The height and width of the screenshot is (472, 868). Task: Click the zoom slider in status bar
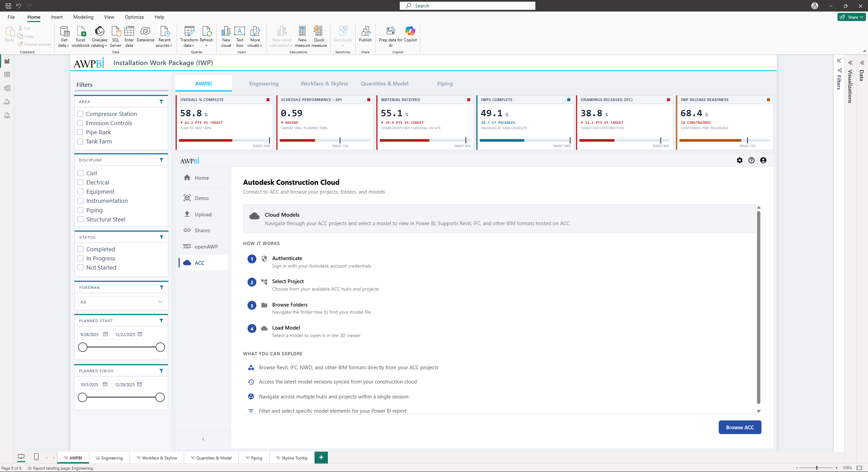[817, 468]
